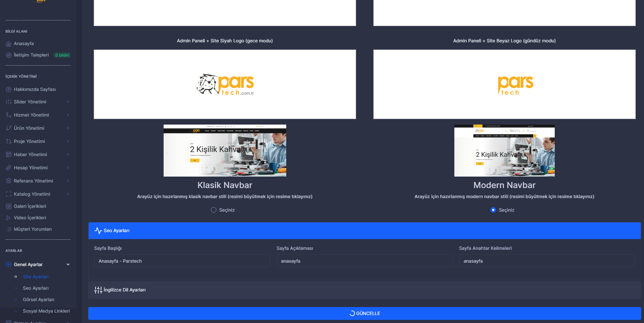The height and width of the screenshot is (323, 644).
Task: Open Seo Ayarları submenu item in sidebar
Action: [36, 288]
